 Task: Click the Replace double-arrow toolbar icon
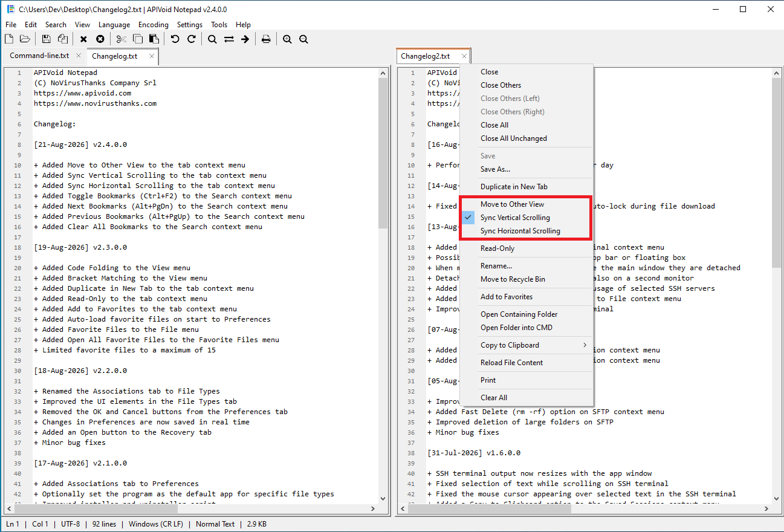(228, 39)
